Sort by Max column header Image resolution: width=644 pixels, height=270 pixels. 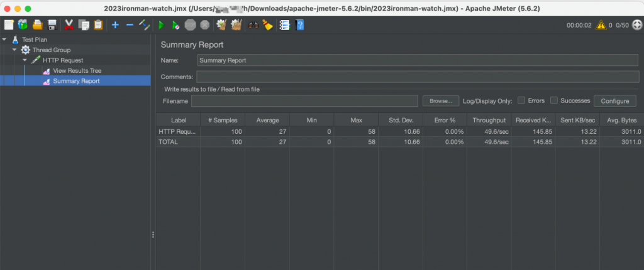click(356, 120)
